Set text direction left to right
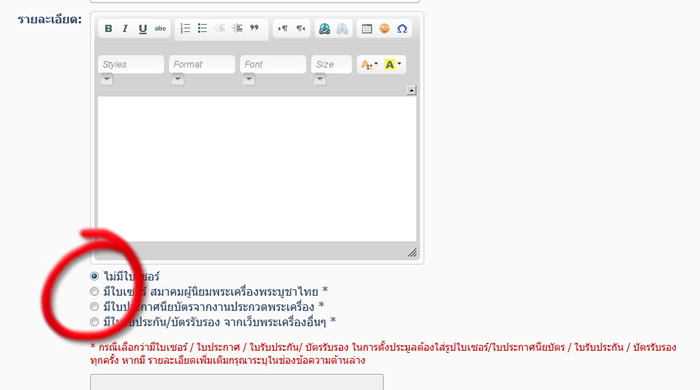The width and height of the screenshot is (700, 390). (283, 29)
